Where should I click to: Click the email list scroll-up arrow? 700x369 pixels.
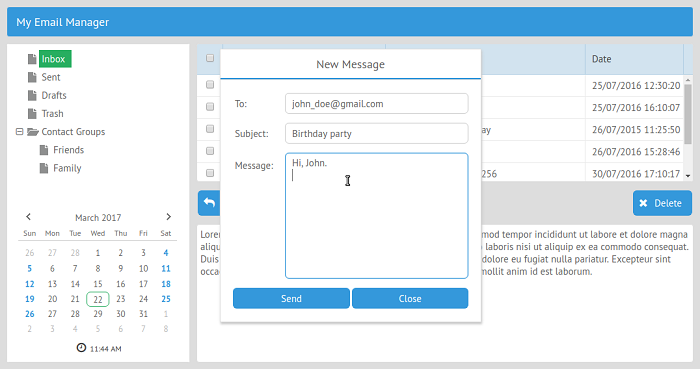[x=688, y=80]
